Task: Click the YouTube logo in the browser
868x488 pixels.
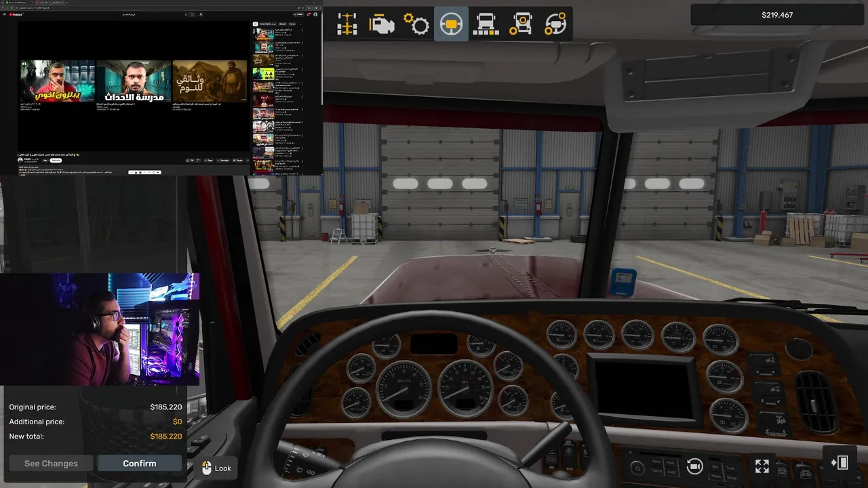Action: pyautogui.click(x=16, y=14)
